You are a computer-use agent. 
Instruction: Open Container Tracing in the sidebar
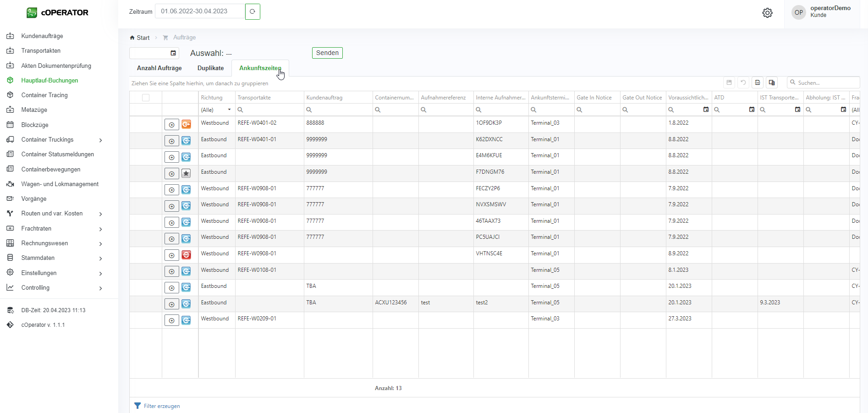[x=44, y=95]
